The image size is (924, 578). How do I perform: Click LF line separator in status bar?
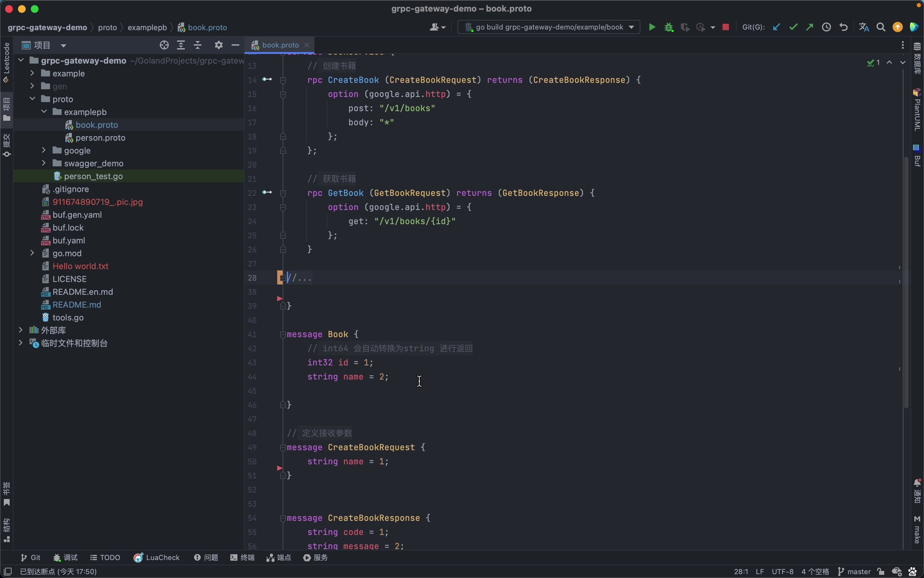[760, 572]
